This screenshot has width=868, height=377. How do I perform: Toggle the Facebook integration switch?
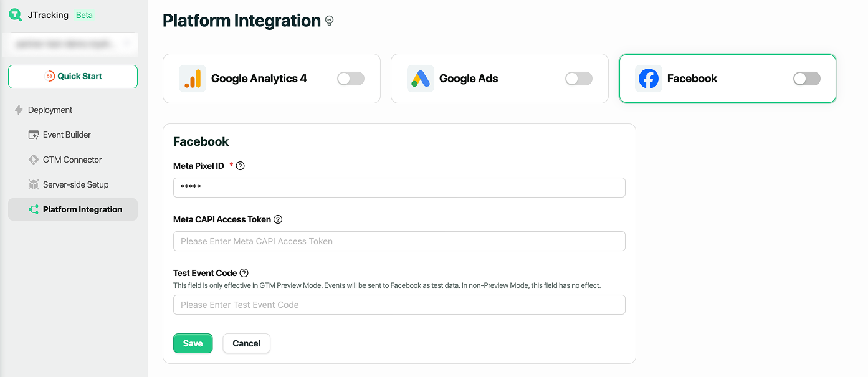click(x=806, y=79)
